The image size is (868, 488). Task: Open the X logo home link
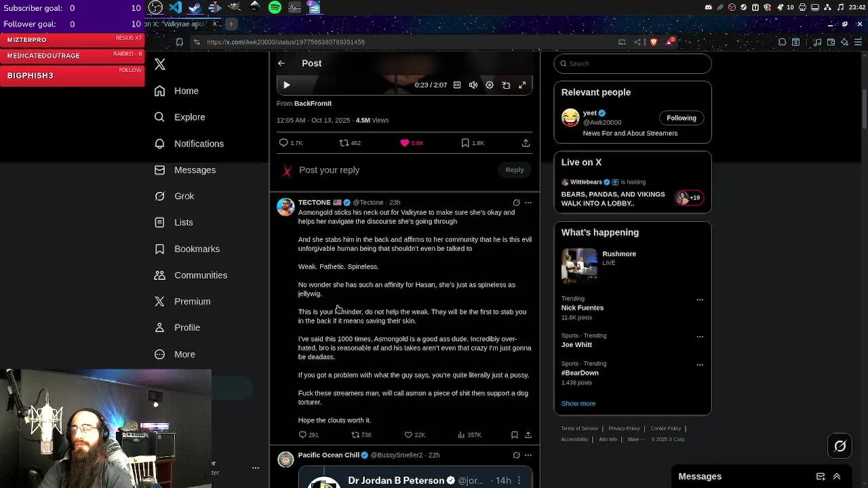pyautogui.click(x=160, y=64)
